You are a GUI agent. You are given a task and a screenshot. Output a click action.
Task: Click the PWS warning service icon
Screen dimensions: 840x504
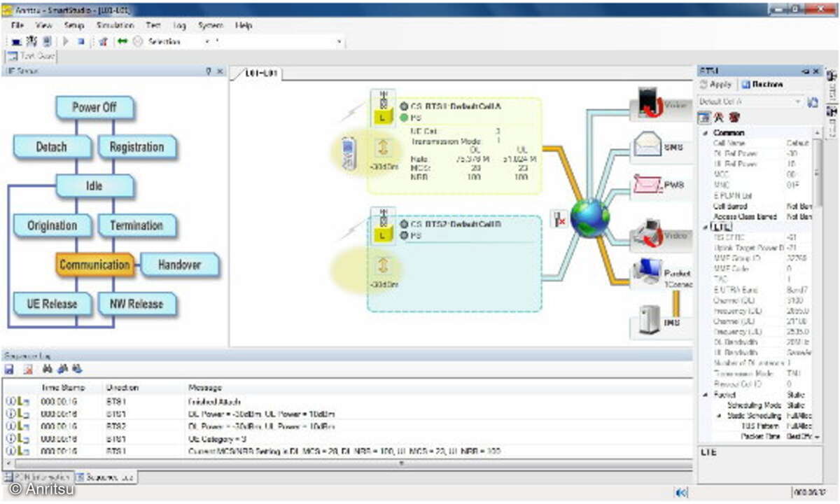[x=649, y=185]
